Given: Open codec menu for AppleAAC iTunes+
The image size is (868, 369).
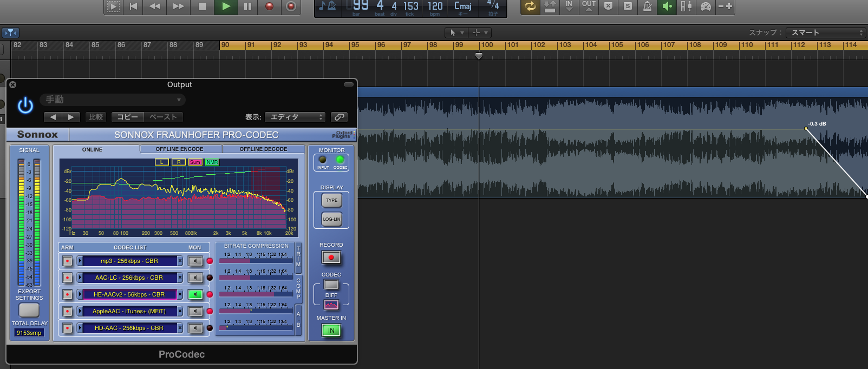Looking at the screenshot, I should pyautogui.click(x=80, y=311).
